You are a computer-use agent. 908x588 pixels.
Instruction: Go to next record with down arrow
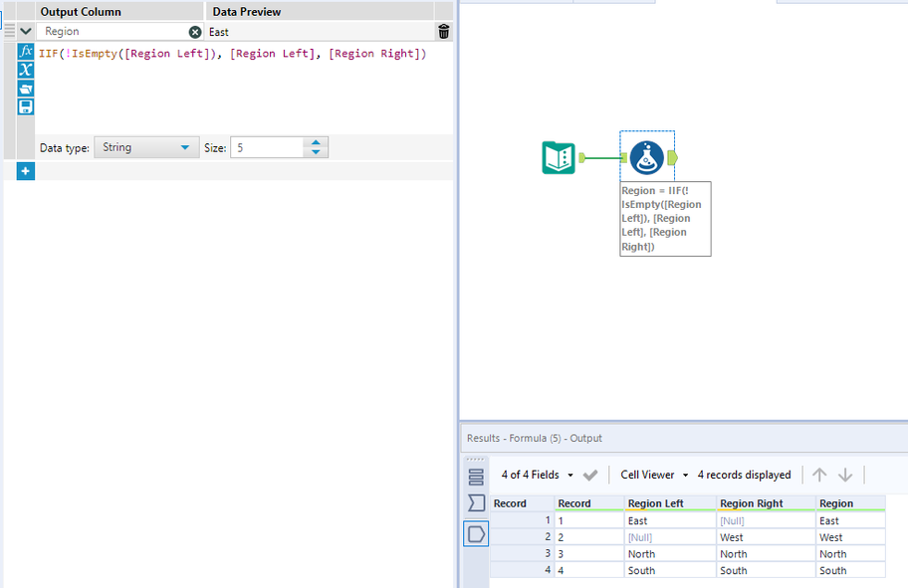click(x=845, y=475)
